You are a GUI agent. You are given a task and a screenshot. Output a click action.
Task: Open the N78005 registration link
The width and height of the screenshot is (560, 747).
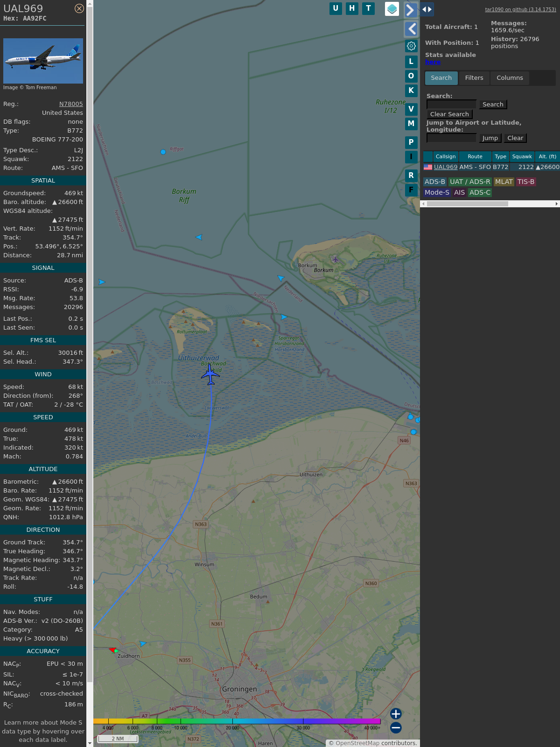[x=71, y=104]
